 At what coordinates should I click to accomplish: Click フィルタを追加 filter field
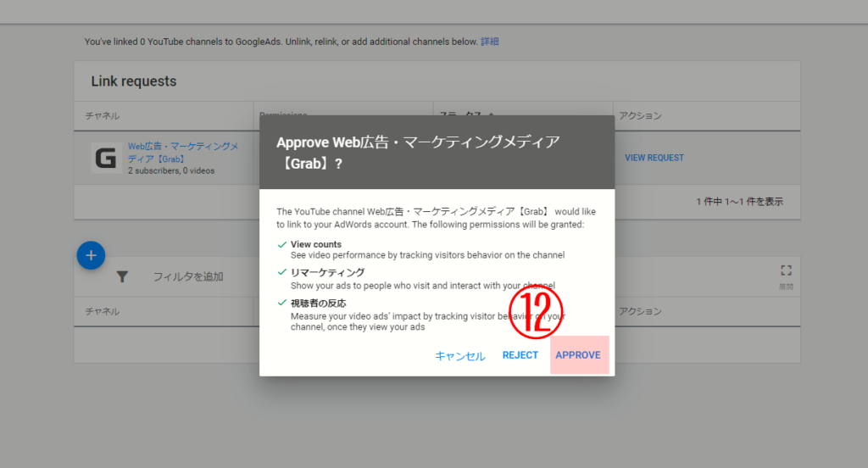click(188, 276)
